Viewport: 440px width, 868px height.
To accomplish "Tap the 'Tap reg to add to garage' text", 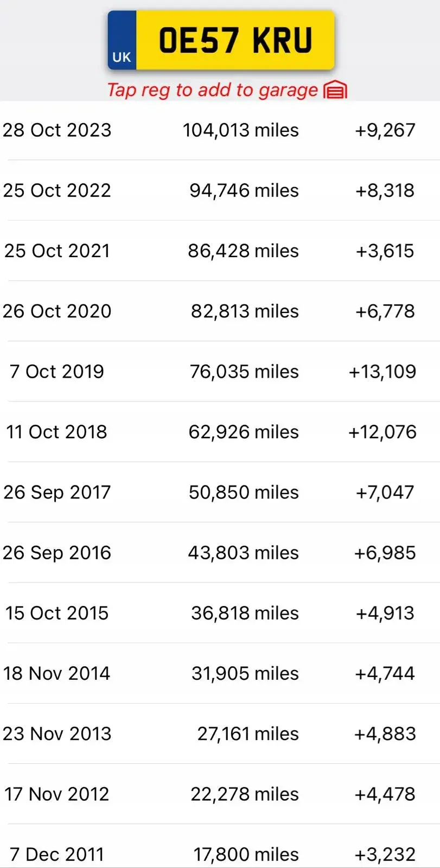I will click(x=213, y=90).
